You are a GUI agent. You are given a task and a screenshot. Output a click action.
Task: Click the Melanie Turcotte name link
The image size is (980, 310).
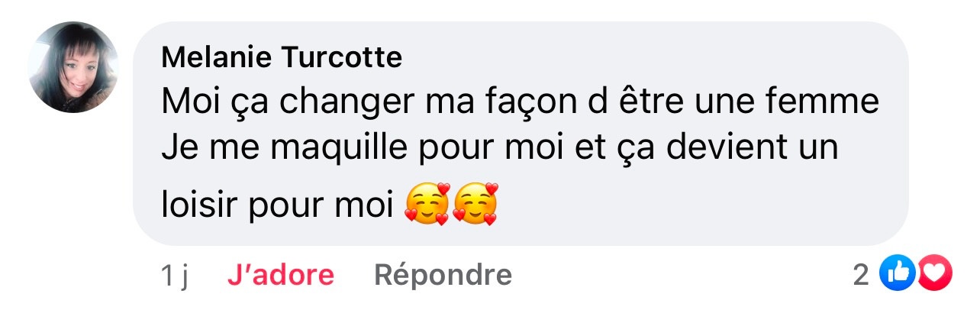pyautogui.click(x=282, y=58)
